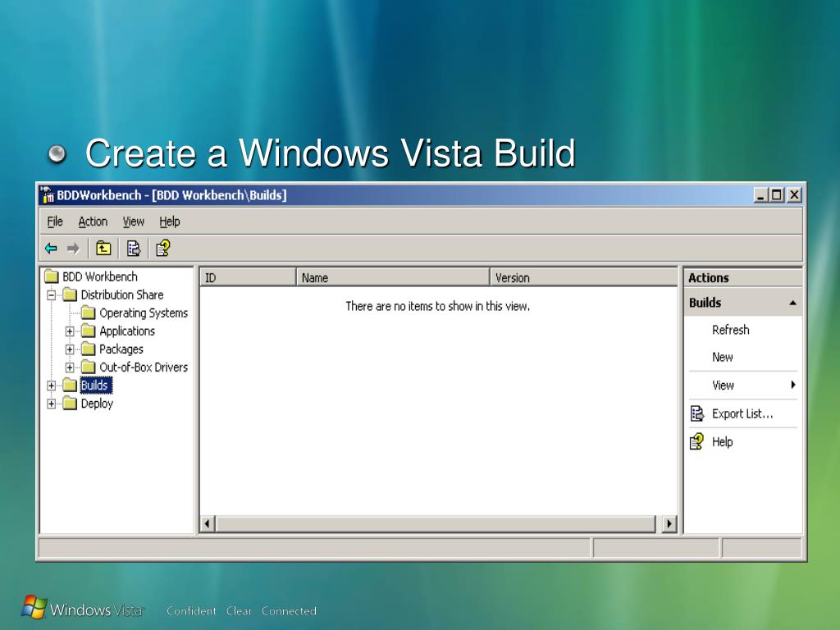The width and height of the screenshot is (840, 630).
Task: Click the View label in the Actions pane
Action: (x=723, y=386)
